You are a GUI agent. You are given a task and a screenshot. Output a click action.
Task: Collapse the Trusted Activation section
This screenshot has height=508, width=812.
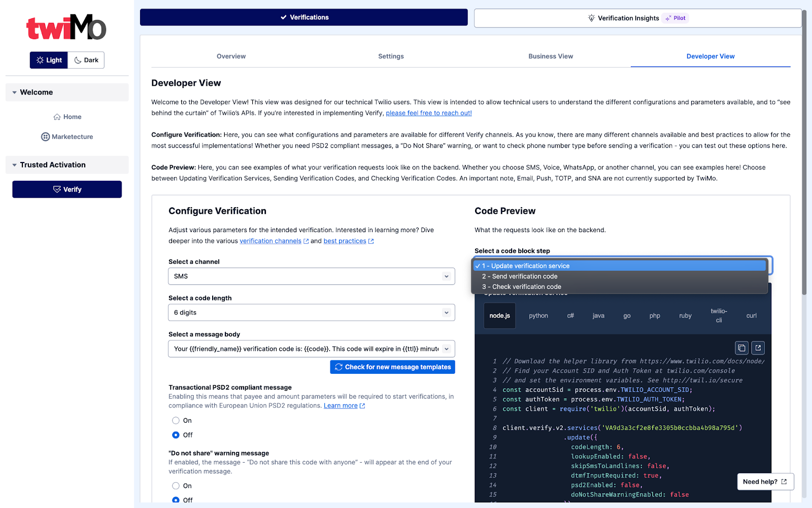tap(67, 165)
